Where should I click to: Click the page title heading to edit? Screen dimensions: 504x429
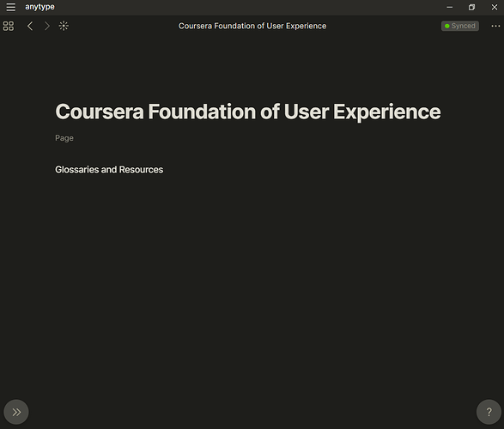(x=248, y=112)
